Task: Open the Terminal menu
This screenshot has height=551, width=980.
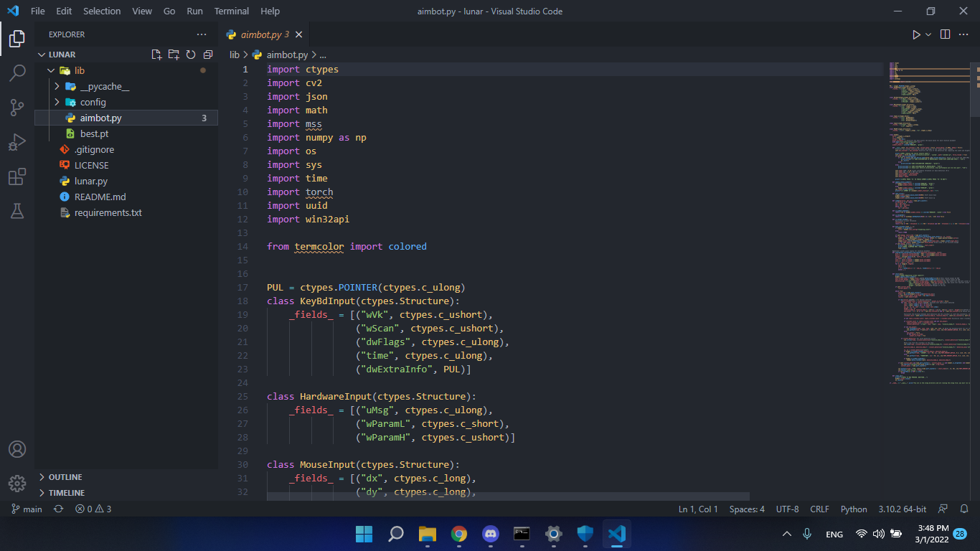Action: pyautogui.click(x=231, y=11)
